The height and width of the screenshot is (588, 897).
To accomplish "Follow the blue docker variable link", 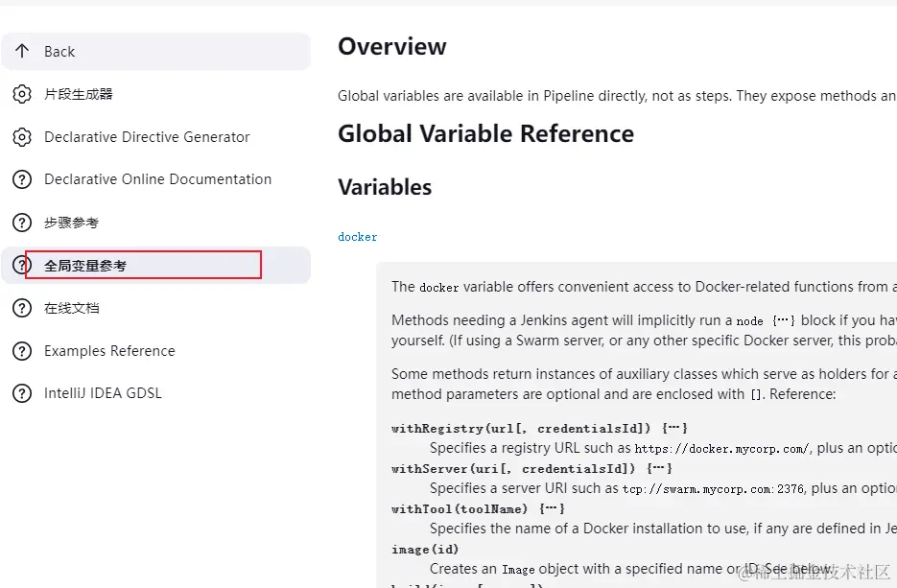I will coord(358,237).
